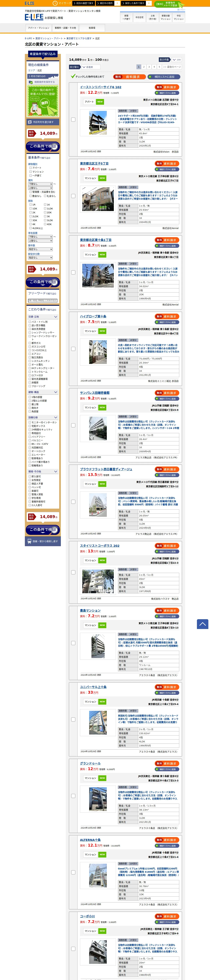Click plus 検討リストに追加 for プラウドフラット西日暮里ディアージュ
The width and height of the screenshot is (210, 980).
(167, 475)
